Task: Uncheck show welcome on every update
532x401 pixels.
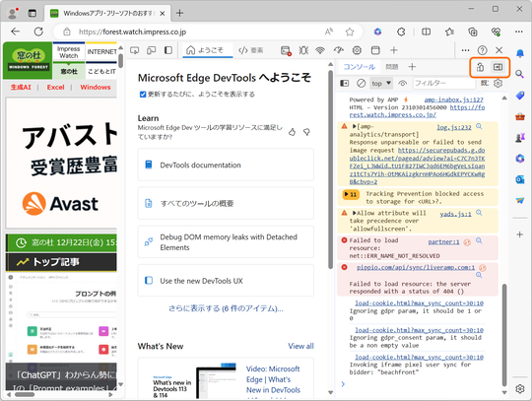Action: coord(143,95)
